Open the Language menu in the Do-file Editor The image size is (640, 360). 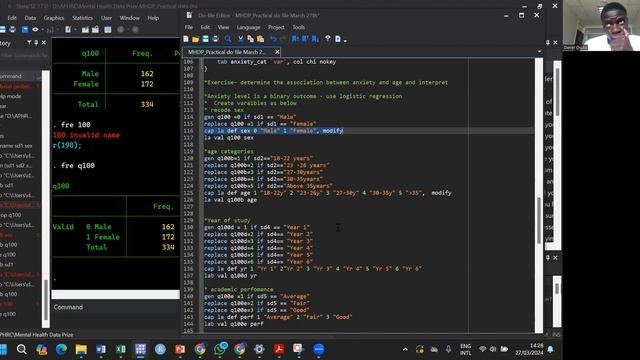pos(248,27)
